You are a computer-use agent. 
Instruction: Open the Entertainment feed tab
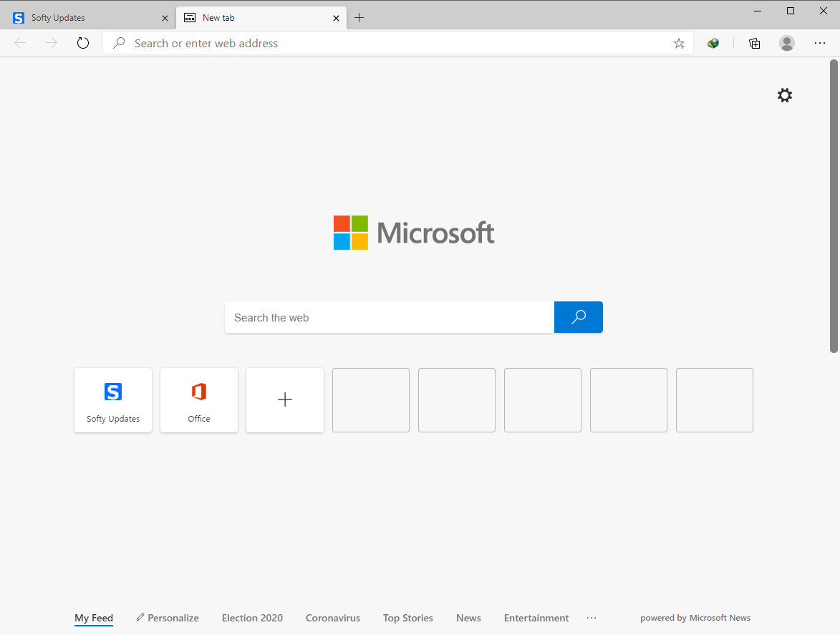(536, 618)
